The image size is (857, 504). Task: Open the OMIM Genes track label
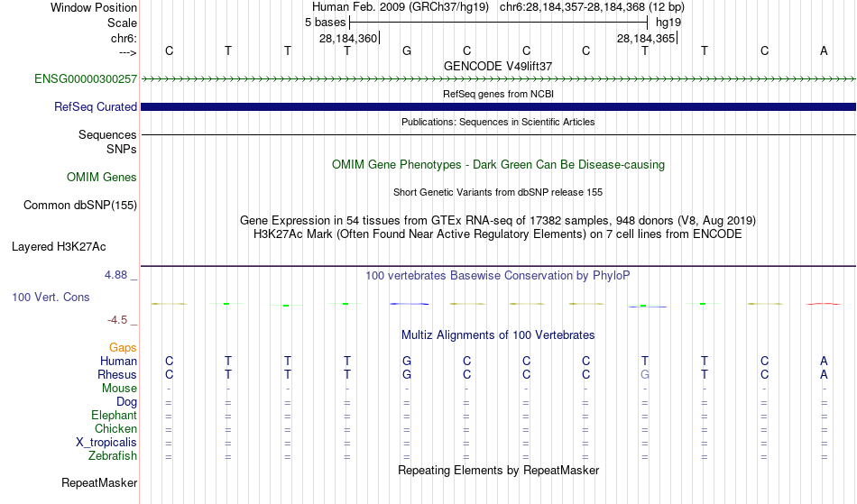tap(101, 178)
